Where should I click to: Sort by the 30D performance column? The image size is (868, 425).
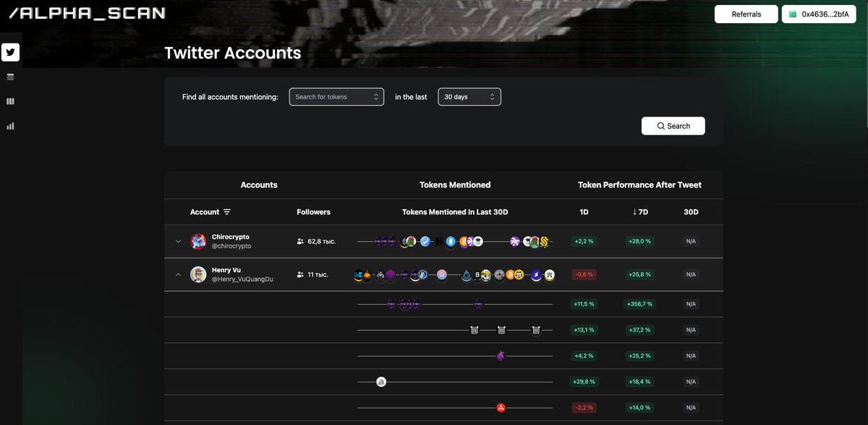[691, 212]
